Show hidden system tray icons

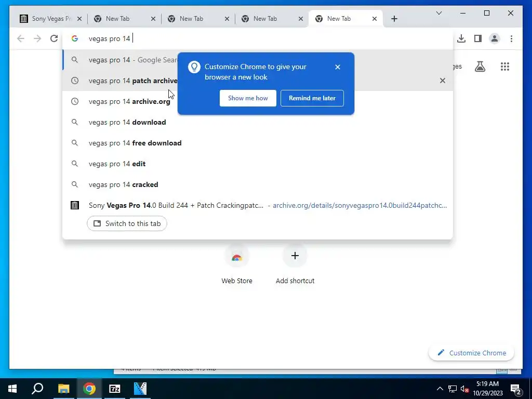440,389
